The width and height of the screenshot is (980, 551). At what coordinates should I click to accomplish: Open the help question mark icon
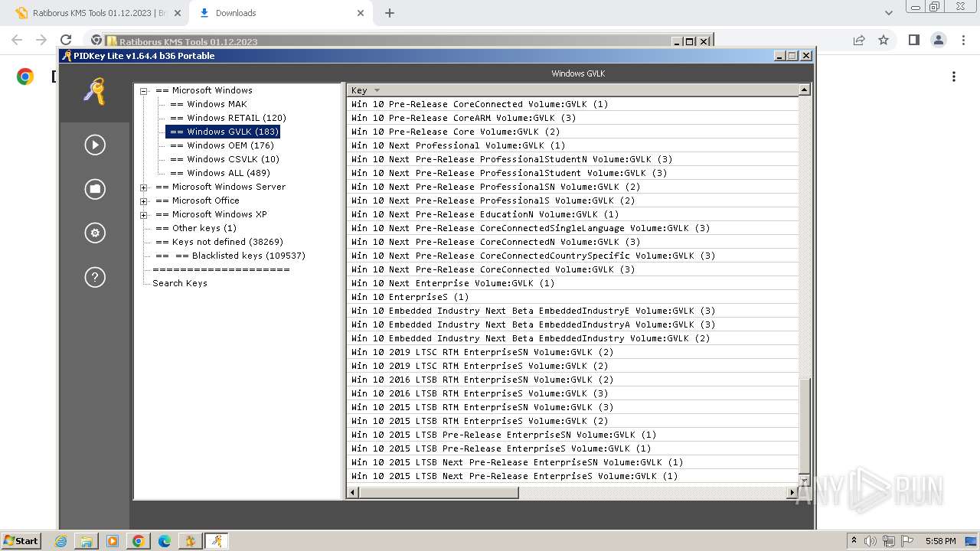point(95,277)
